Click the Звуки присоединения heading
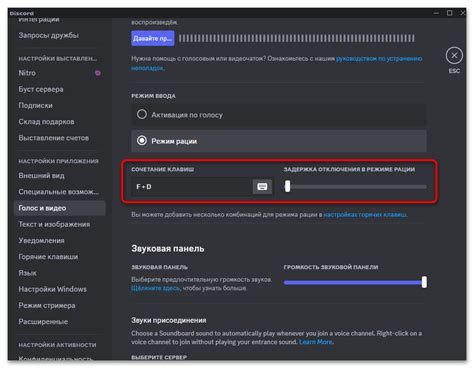This screenshot has height=368, width=474. (169, 320)
